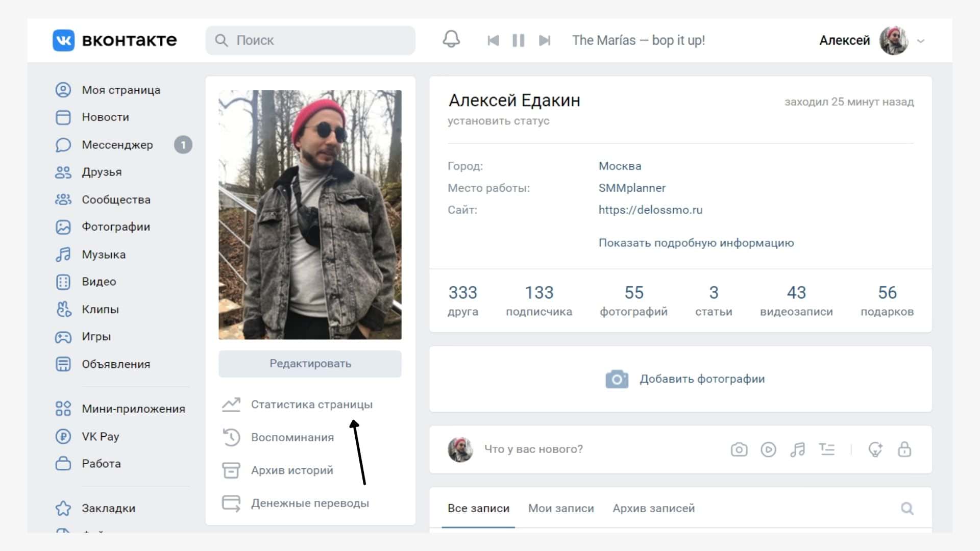This screenshot has height=551, width=980.
Task: Click the Клипы sidebar icon
Action: click(x=63, y=309)
